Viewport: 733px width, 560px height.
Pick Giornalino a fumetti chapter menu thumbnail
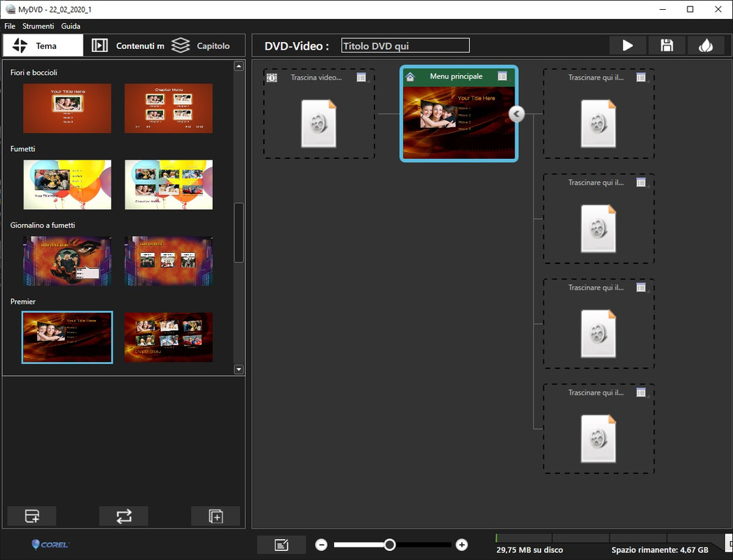pos(168,261)
